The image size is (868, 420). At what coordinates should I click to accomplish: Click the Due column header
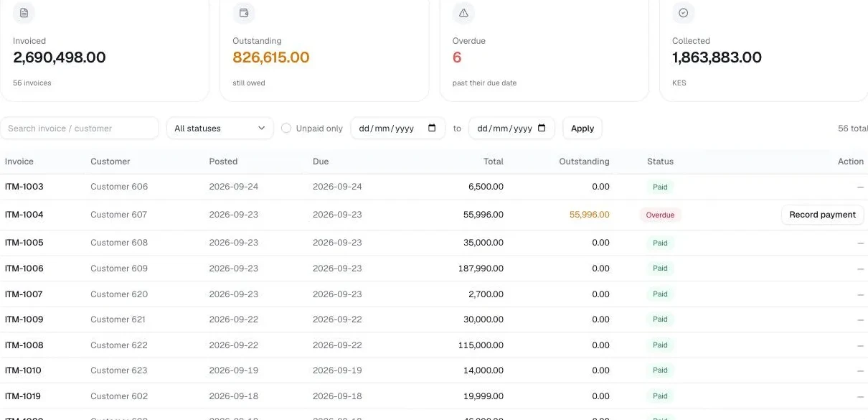tap(321, 162)
